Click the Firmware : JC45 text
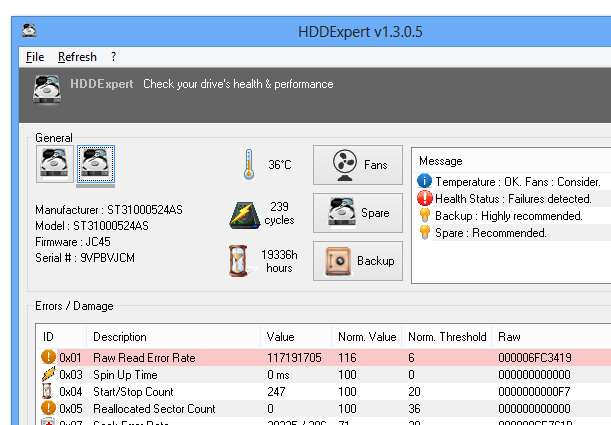Viewport: 611px width, 425px height. click(73, 242)
